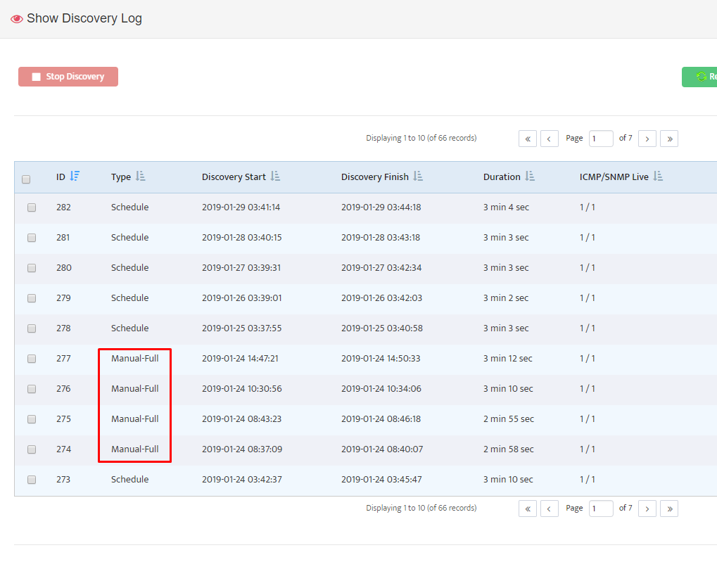Click the bottom Page number input field

click(x=601, y=509)
